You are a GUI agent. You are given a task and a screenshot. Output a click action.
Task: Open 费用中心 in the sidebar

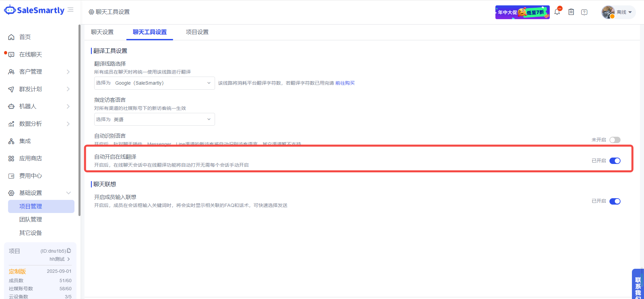[x=31, y=176]
